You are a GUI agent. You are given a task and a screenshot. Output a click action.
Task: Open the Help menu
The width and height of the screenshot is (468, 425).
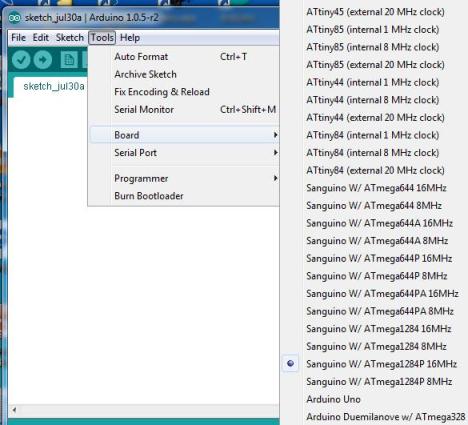pyautogui.click(x=130, y=38)
